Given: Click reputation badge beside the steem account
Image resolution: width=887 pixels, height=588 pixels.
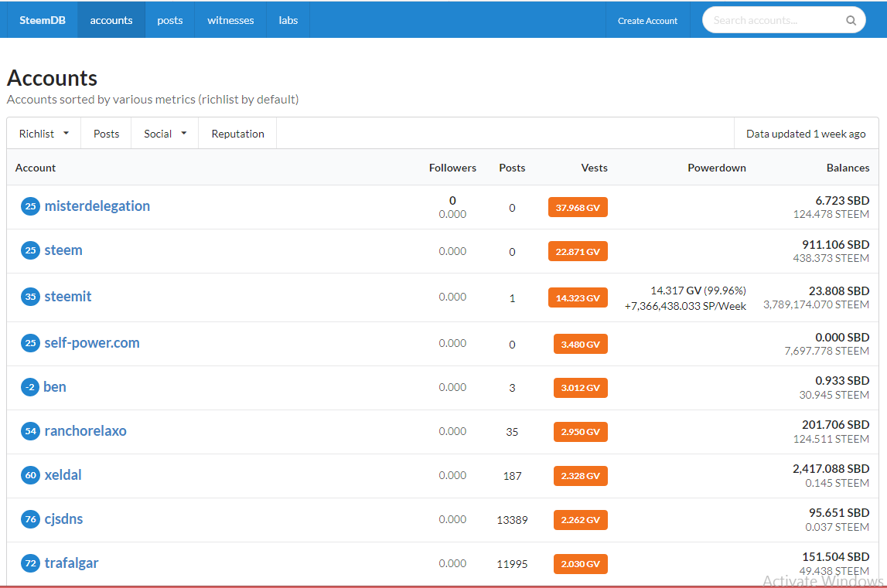Looking at the screenshot, I should coord(31,250).
